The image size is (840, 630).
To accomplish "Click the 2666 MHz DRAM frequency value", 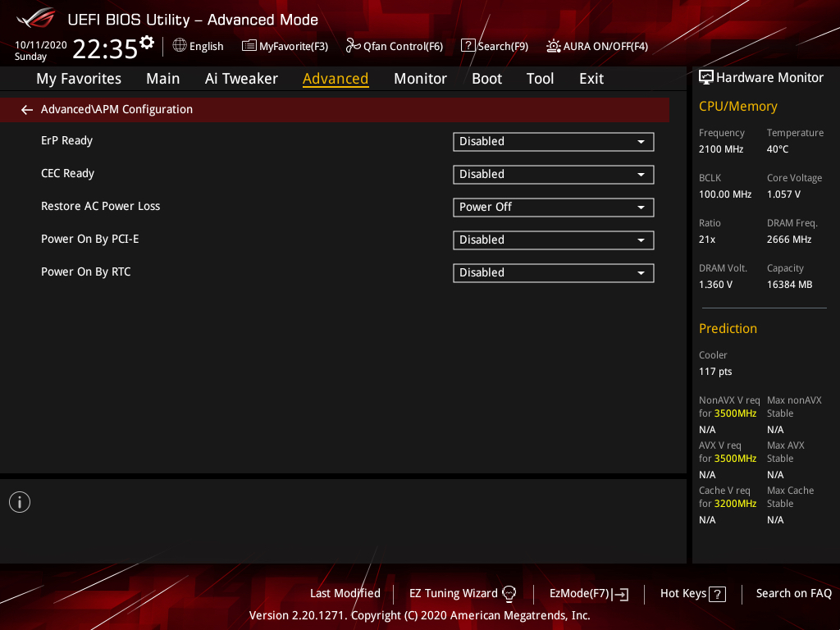I will click(x=788, y=240).
